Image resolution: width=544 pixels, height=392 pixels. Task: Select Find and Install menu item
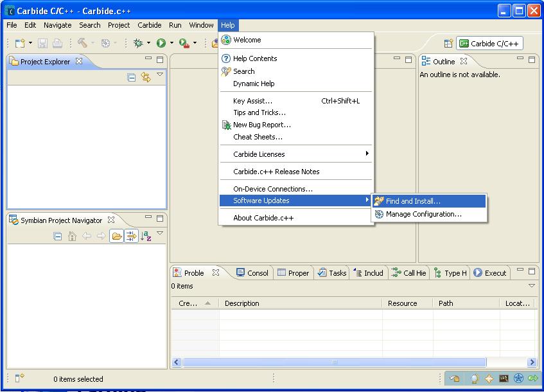click(429, 201)
